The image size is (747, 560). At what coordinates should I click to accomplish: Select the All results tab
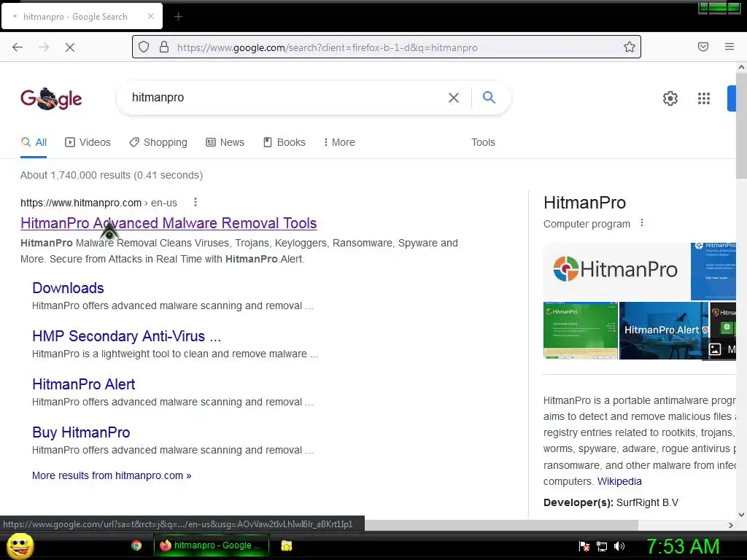pyautogui.click(x=34, y=142)
